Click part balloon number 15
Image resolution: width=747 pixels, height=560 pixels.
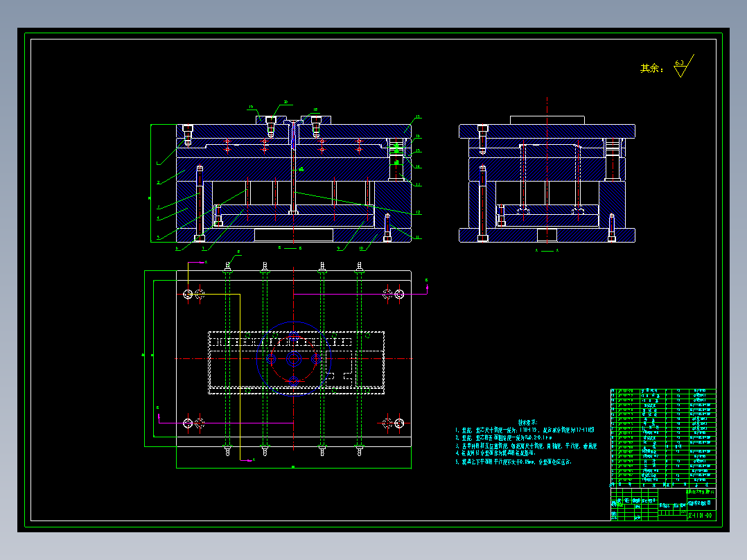click(418, 151)
